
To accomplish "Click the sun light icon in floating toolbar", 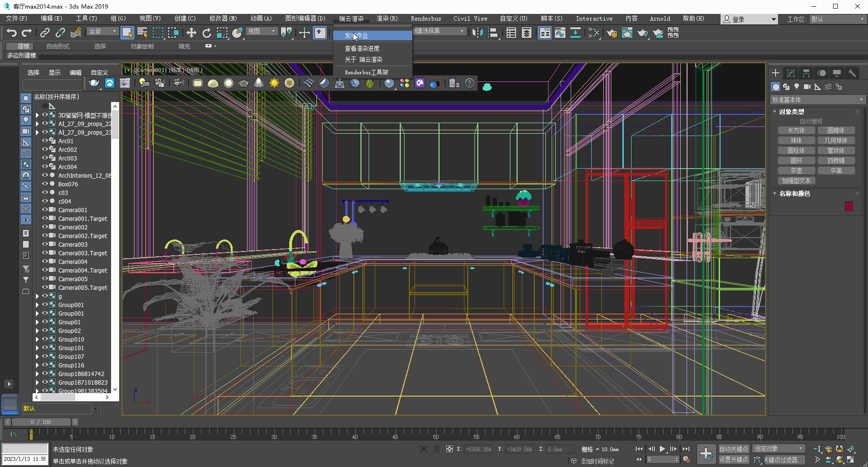I will (x=274, y=83).
